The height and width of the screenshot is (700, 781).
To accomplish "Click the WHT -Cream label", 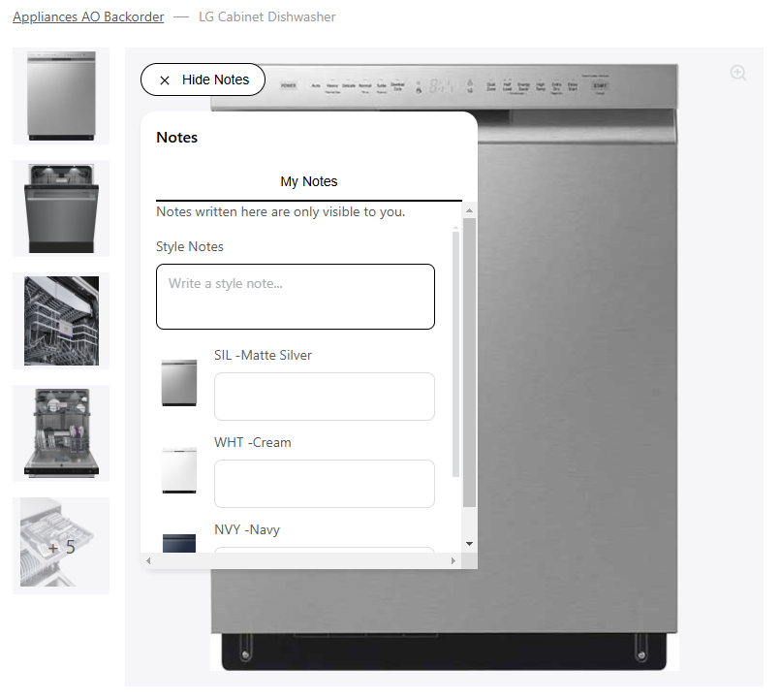I will point(253,442).
